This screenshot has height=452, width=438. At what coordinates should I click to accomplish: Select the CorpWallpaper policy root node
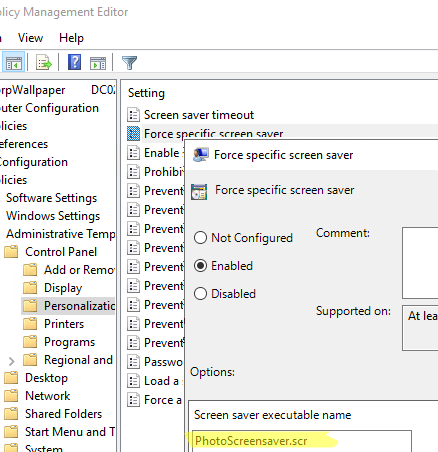[x=32, y=90]
